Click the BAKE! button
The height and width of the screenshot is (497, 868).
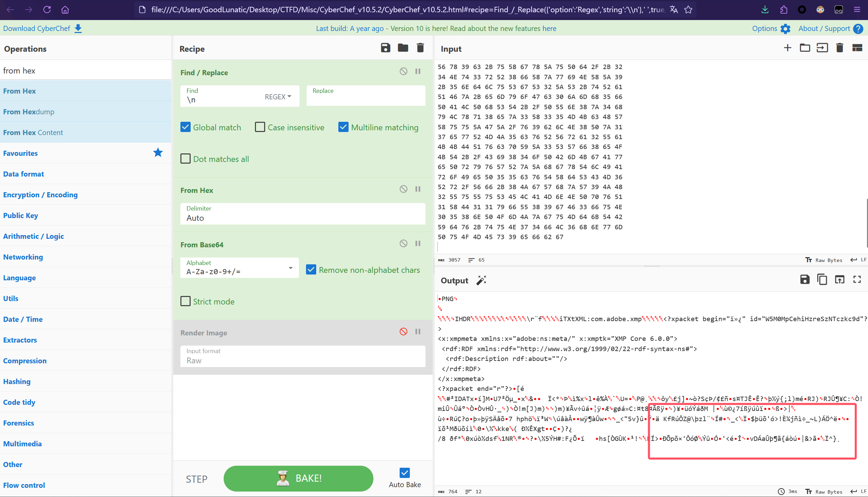[x=298, y=478]
